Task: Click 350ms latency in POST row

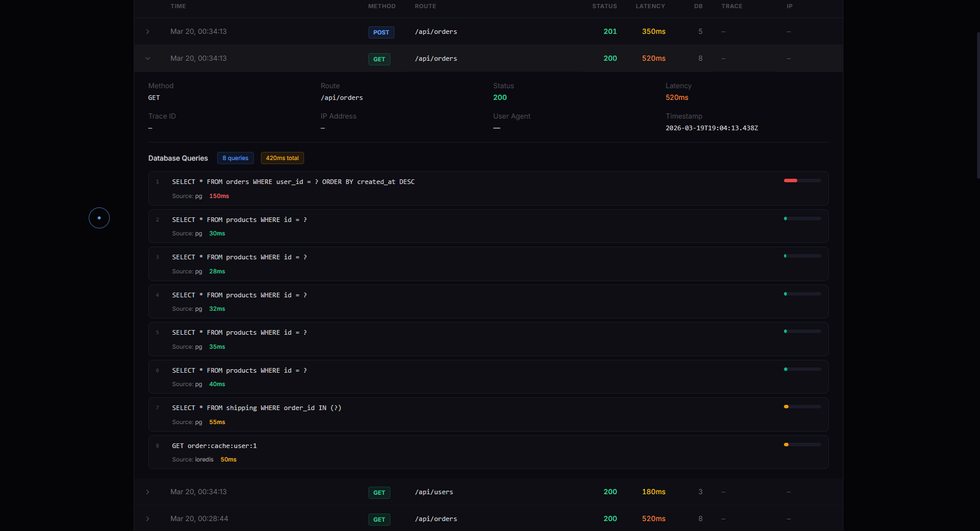Action: (654, 32)
